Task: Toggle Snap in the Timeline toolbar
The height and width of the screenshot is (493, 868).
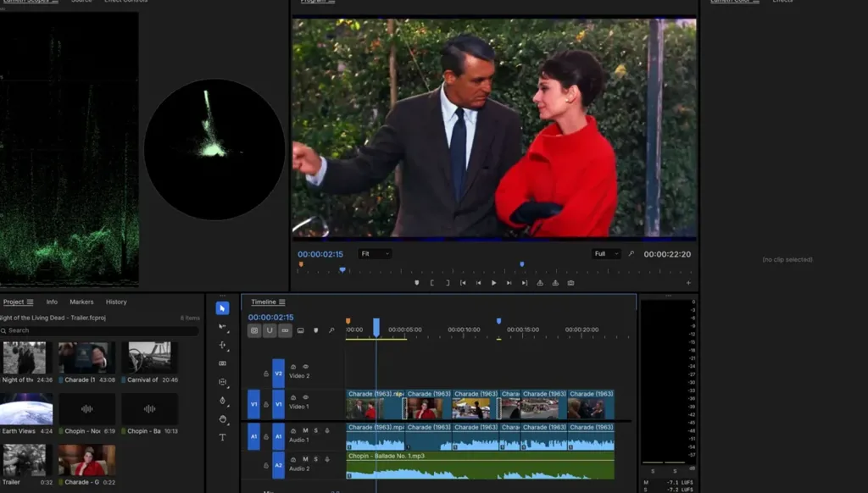Action: (270, 330)
